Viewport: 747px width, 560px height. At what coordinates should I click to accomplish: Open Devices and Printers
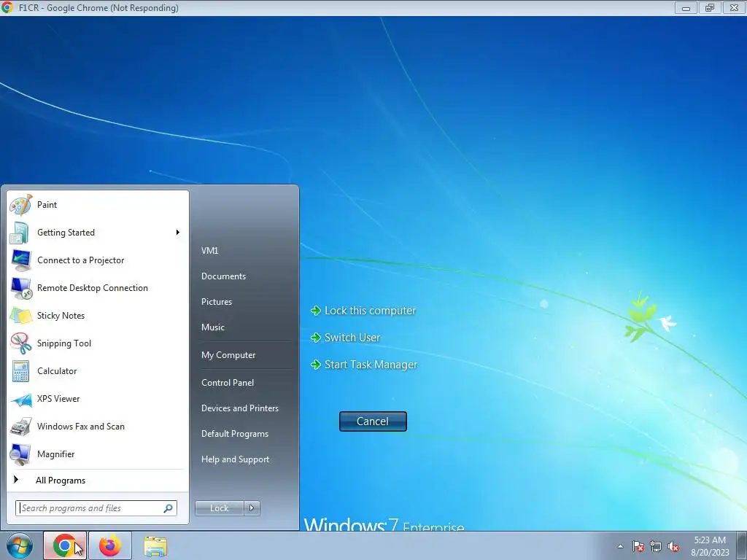(239, 408)
